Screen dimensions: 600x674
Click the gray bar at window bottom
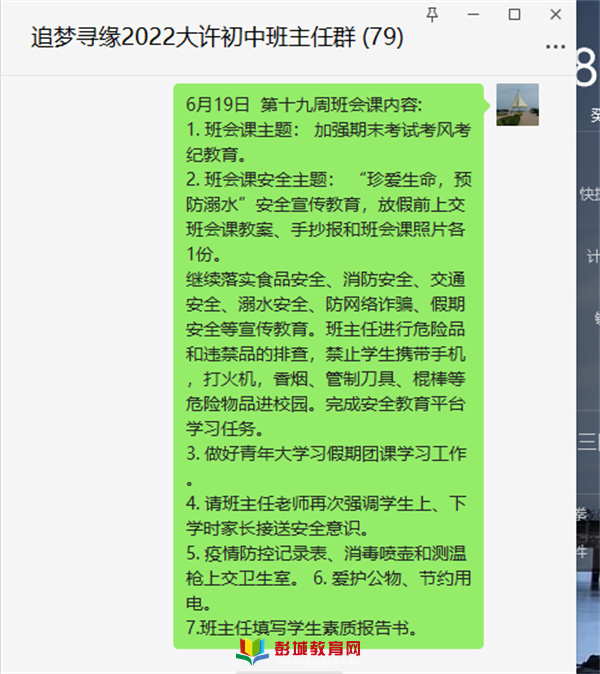289,672
